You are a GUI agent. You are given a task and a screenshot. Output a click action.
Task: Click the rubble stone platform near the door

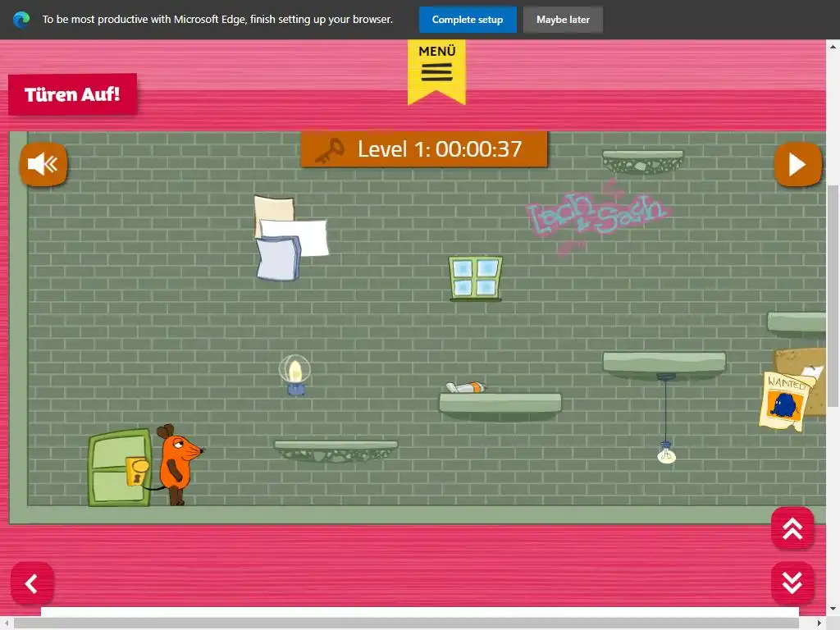point(336,451)
